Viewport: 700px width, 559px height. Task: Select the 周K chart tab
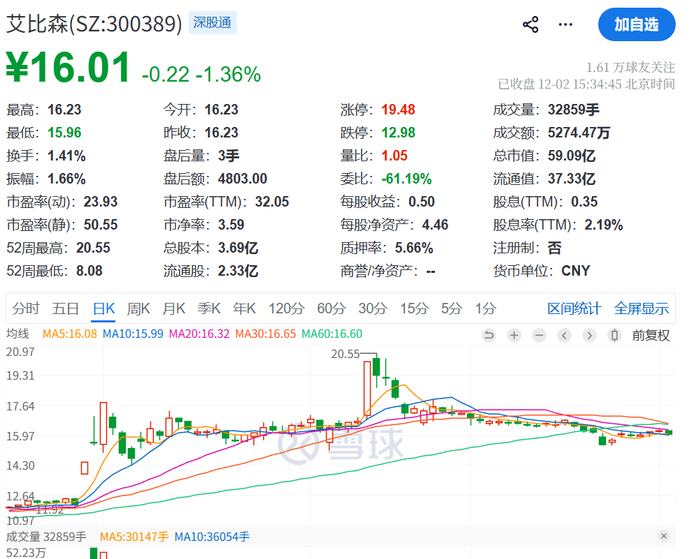click(x=138, y=309)
